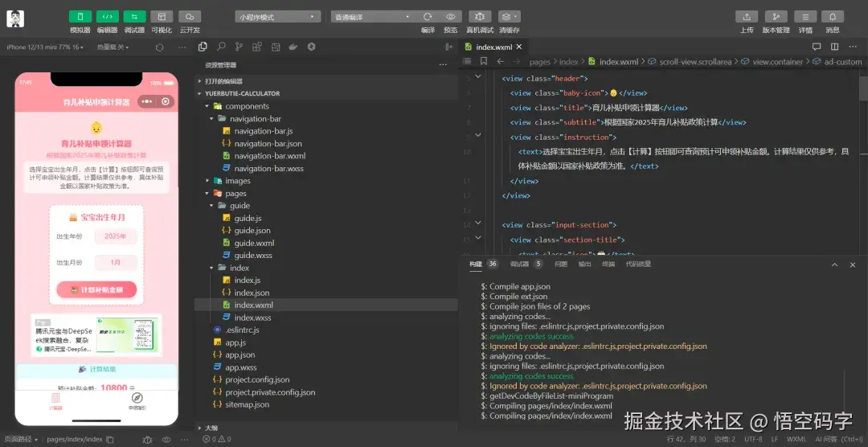
Task: Open the source control branch icon
Action: coord(239,47)
